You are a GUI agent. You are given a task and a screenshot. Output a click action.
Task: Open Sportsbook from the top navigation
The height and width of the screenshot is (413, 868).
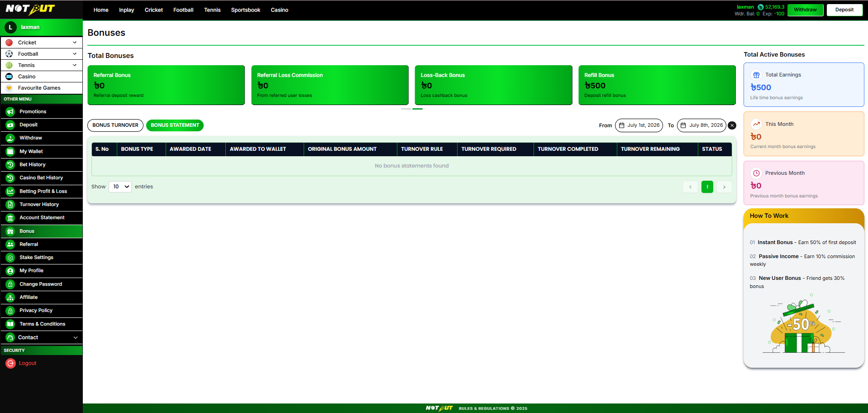246,10
